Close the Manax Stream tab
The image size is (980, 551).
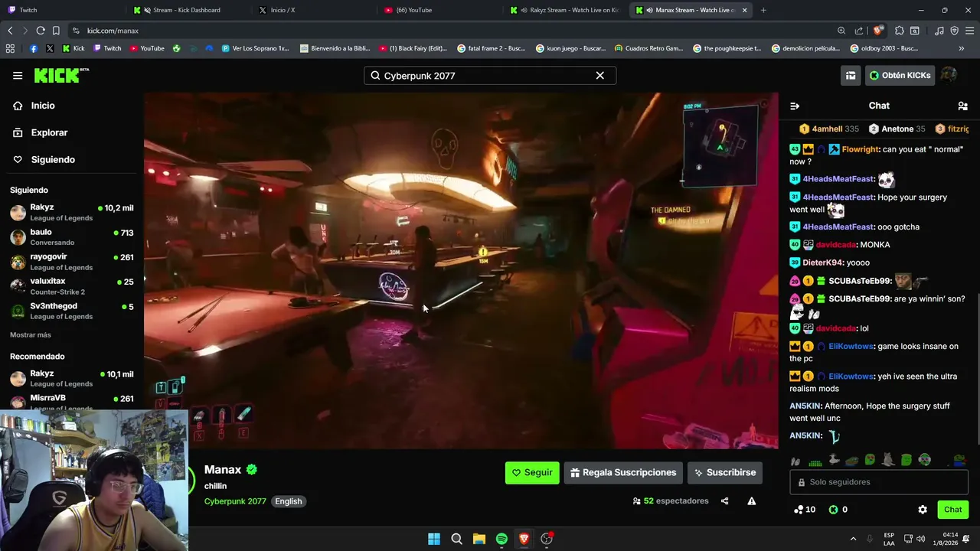pyautogui.click(x=744, y=10)
